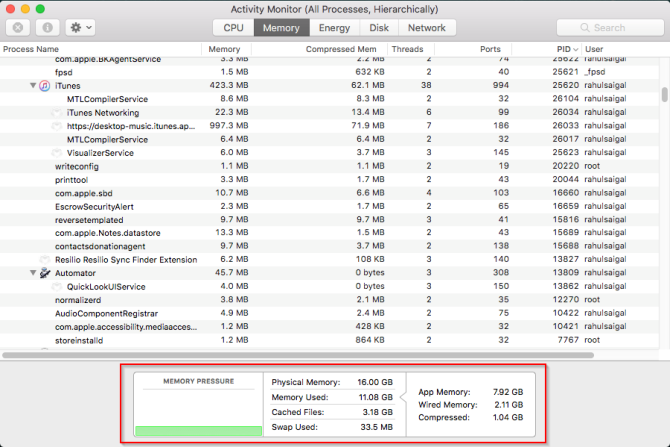Viewport: 670px width, 447px height.
Task: Select the storeinstalld process row
Action: 329,340
